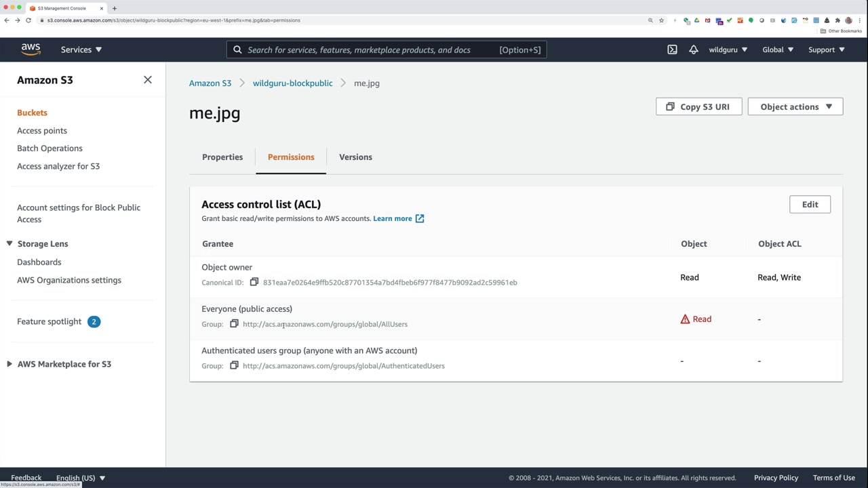Open the wildguru-blockpublic bucket breadcrumb
Screen dimensions: 868x488
[293, 83]
